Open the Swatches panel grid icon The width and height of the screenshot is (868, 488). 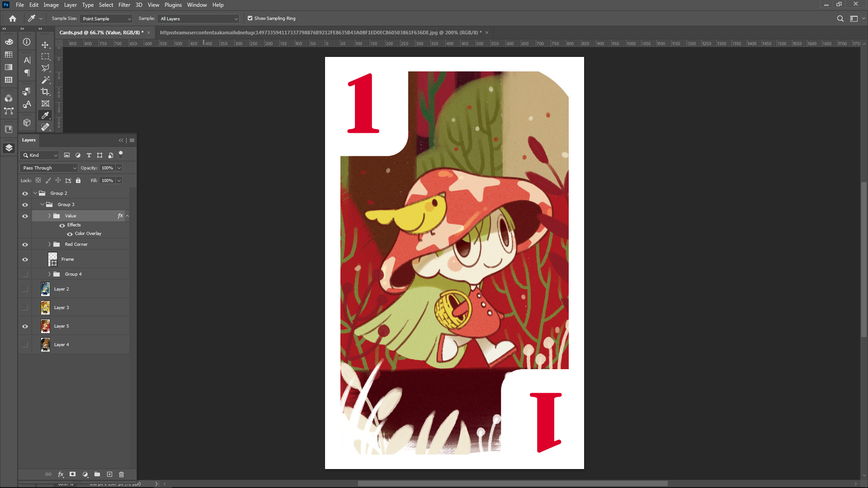coord(9,54)
